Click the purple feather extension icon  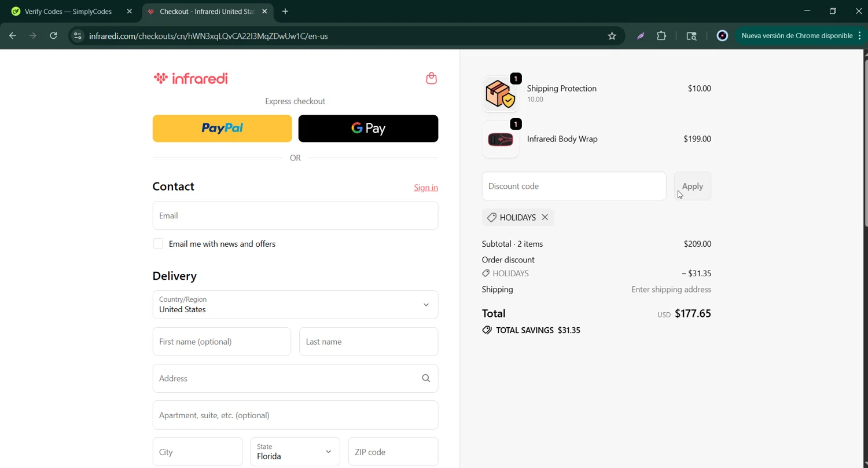tap(641, 36)
